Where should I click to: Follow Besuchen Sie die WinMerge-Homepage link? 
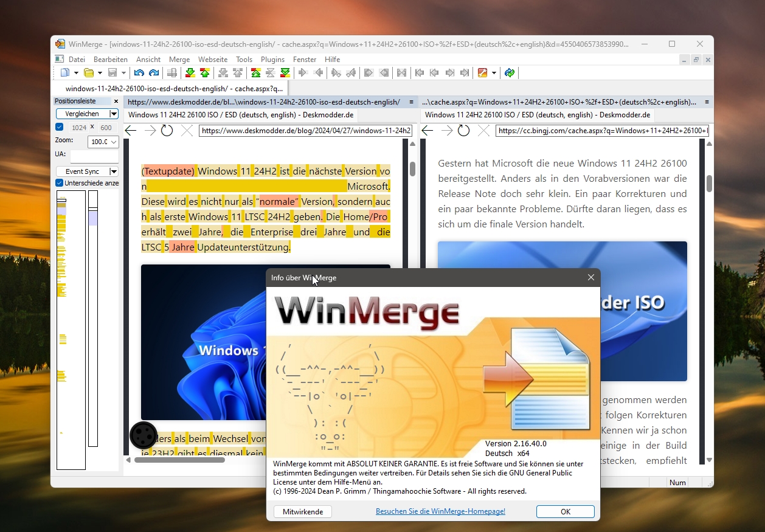point(440,511)
